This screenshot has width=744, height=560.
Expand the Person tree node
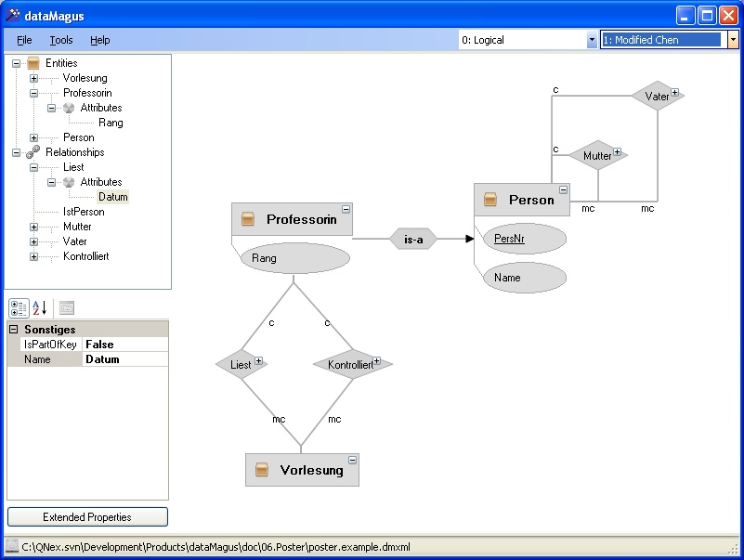pos(33,137)
